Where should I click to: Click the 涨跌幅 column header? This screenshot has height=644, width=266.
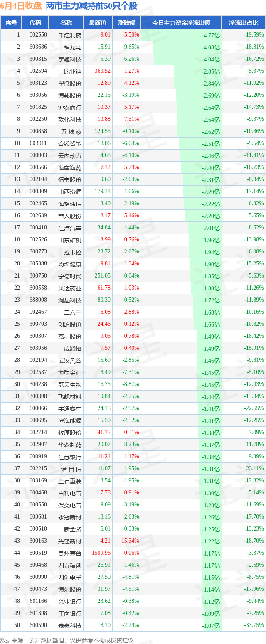pyautogui.click(x=126, y=23)
